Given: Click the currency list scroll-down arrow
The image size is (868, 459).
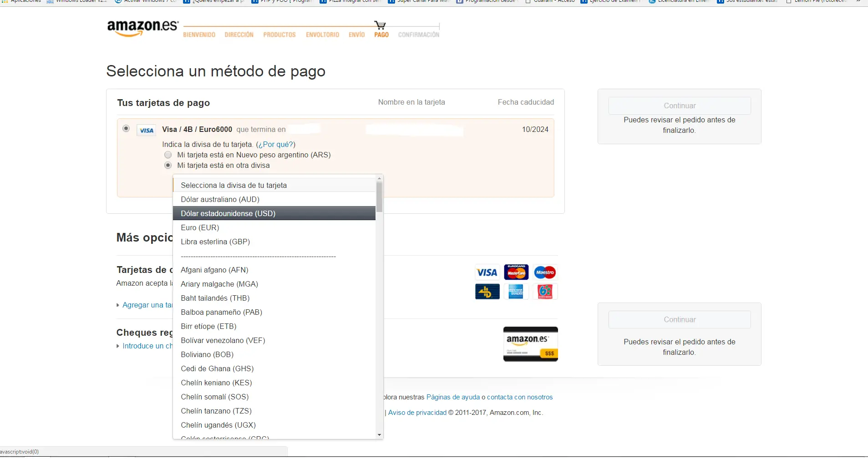Looking at the screenshot, I should tap(379, 435).
